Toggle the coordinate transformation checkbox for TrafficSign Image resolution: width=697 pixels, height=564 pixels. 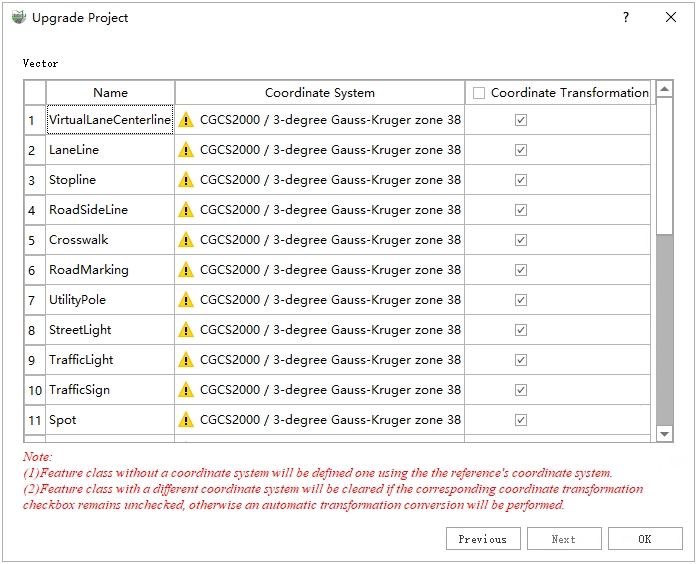point(521,390)
